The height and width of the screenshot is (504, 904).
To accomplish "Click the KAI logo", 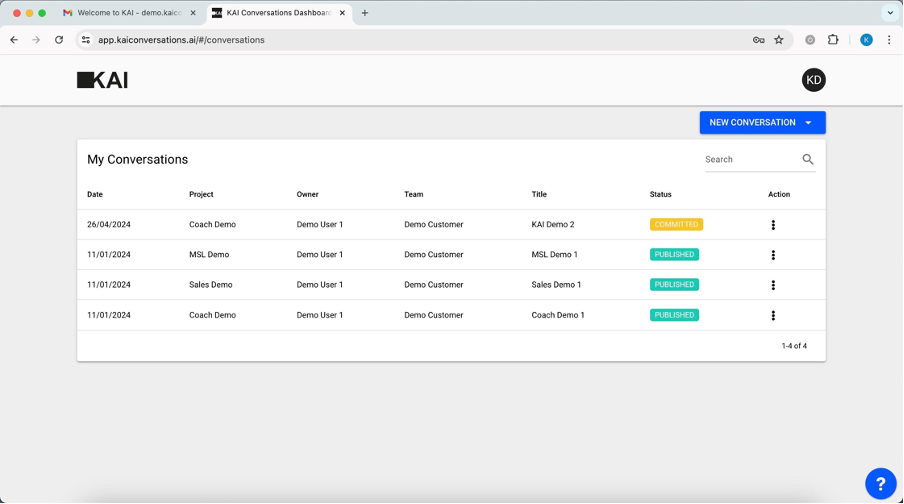I will tap(103, 80).
